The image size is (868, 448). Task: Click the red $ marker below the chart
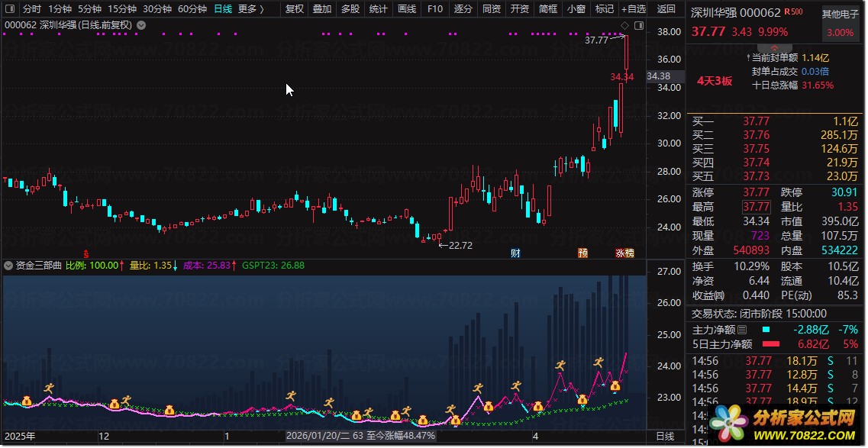point(86,253)
